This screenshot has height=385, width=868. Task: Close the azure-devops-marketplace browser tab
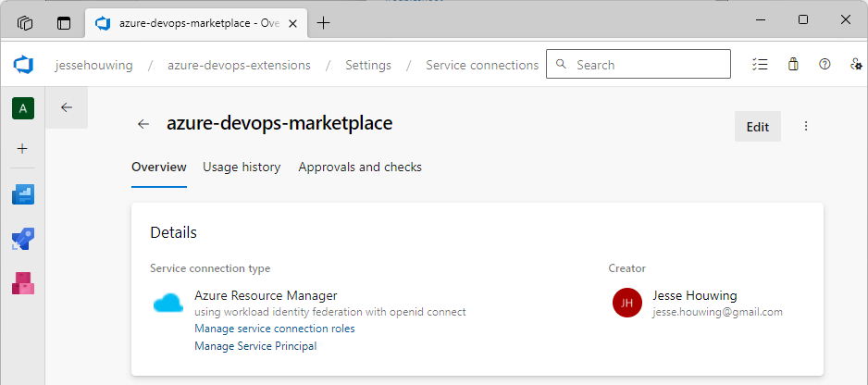[292, 23]
